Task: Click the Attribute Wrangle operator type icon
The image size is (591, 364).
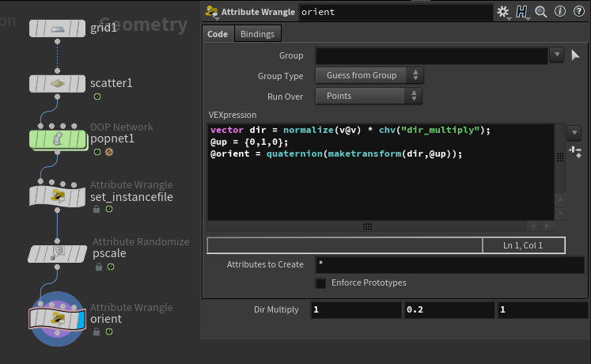Action: click(211, 12)
